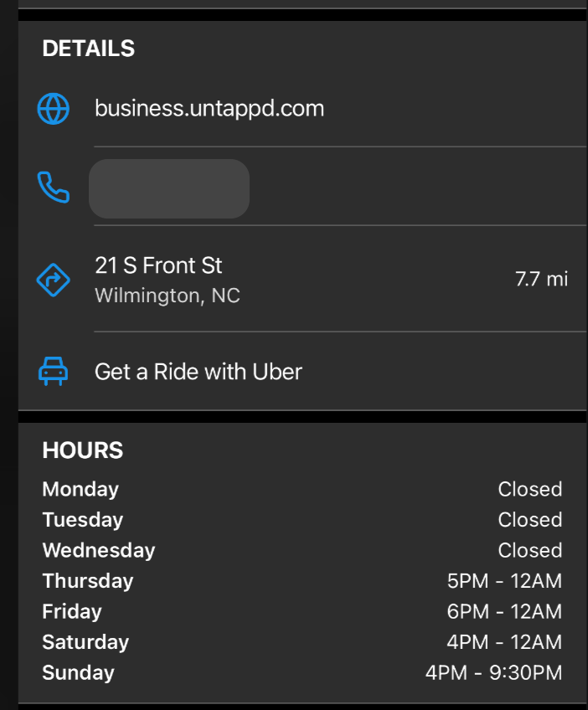This screenshot has width=588, height=710.
Task: Tap the HOURS section heading
Action: tap(82, 450)
